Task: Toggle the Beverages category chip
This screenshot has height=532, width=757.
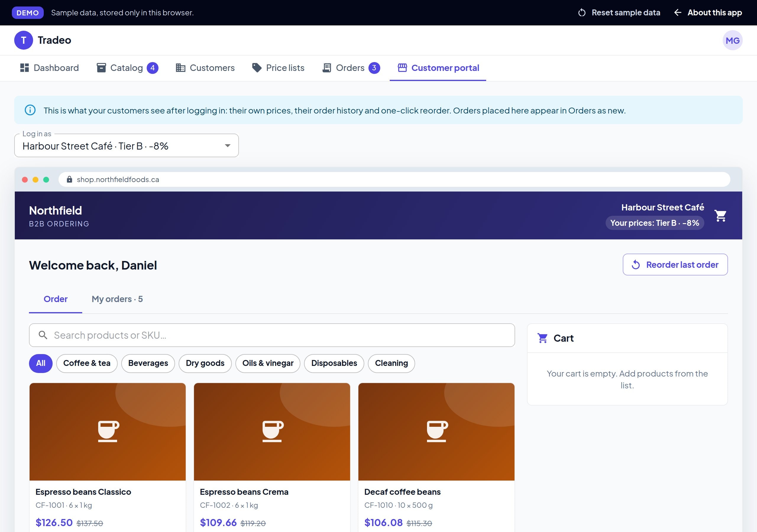Action: [148, 363]
